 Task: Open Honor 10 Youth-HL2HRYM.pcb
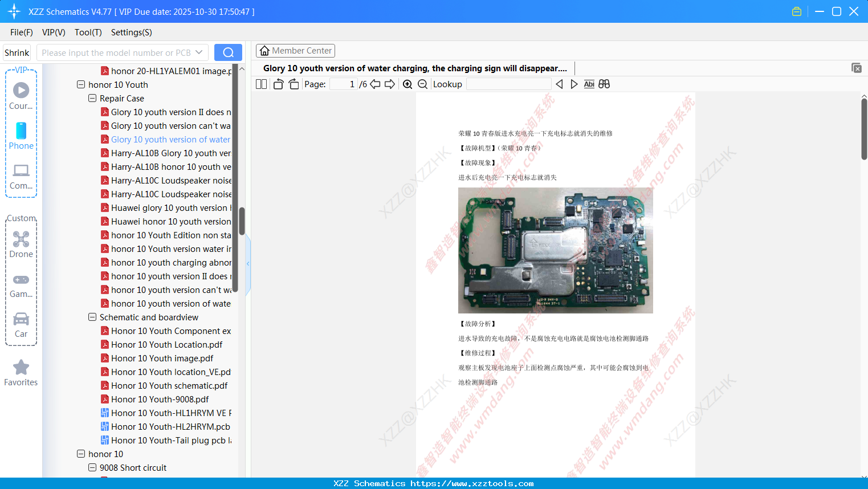166,426
